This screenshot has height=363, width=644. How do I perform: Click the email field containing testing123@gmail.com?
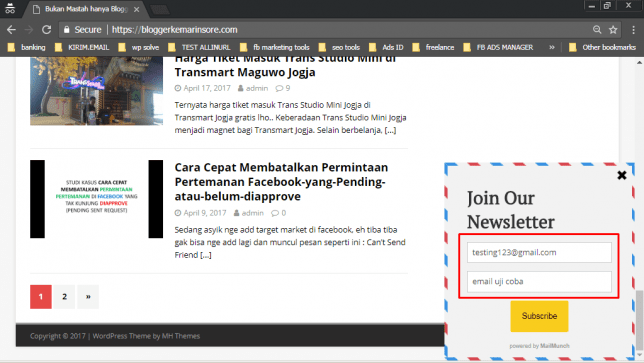coord(539,252)
